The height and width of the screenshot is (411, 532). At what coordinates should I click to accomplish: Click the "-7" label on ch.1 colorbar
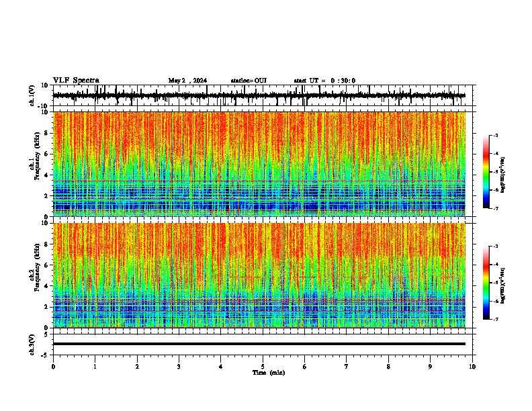click(495, 208)
